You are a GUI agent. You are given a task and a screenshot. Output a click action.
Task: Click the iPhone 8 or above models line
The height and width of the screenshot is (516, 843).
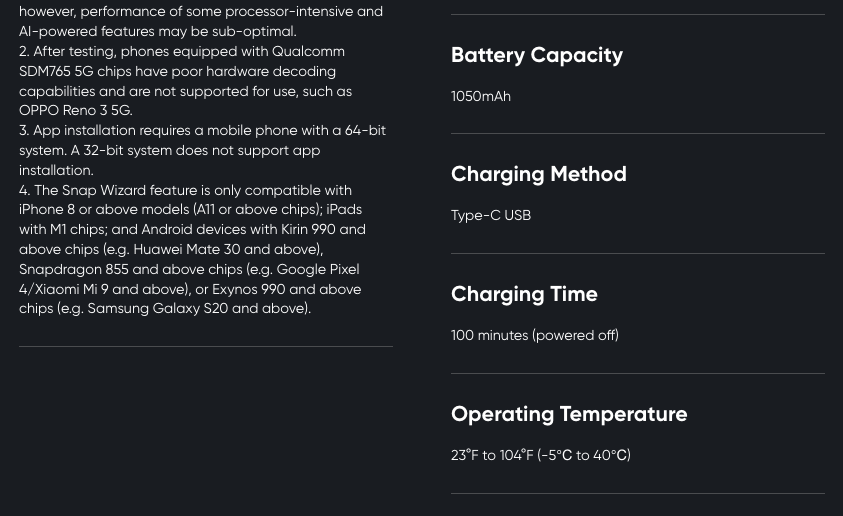coord(190,210)
